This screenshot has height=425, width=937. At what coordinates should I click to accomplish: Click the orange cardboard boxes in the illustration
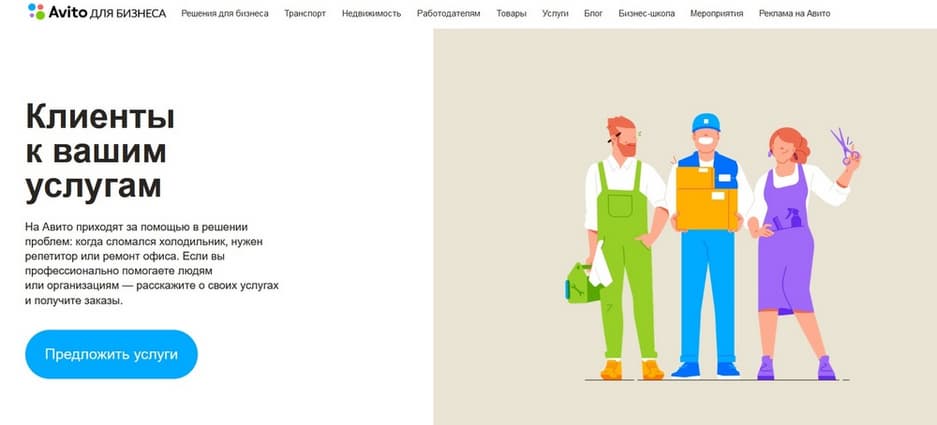[x=706, y=198]
